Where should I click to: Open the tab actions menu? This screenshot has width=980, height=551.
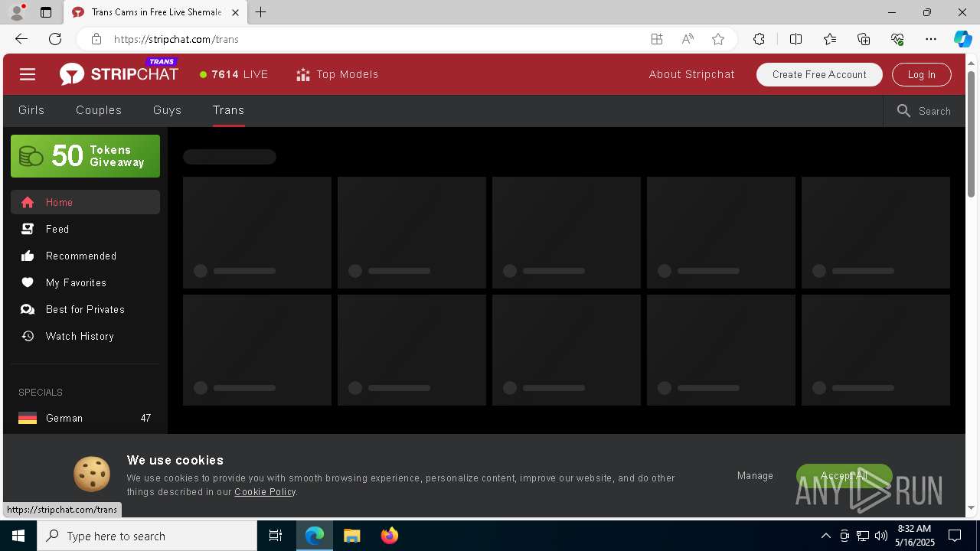(46, 12)
